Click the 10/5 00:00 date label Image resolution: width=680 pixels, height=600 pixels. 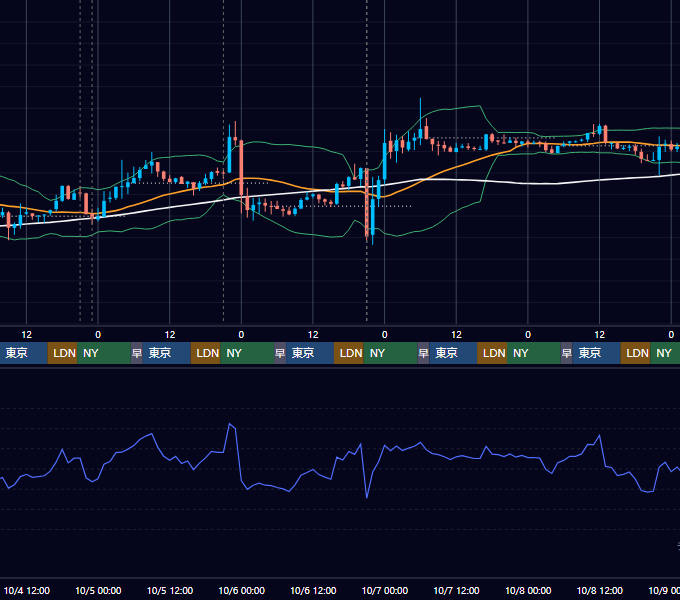pyautogui.click(x=98, y=590)
